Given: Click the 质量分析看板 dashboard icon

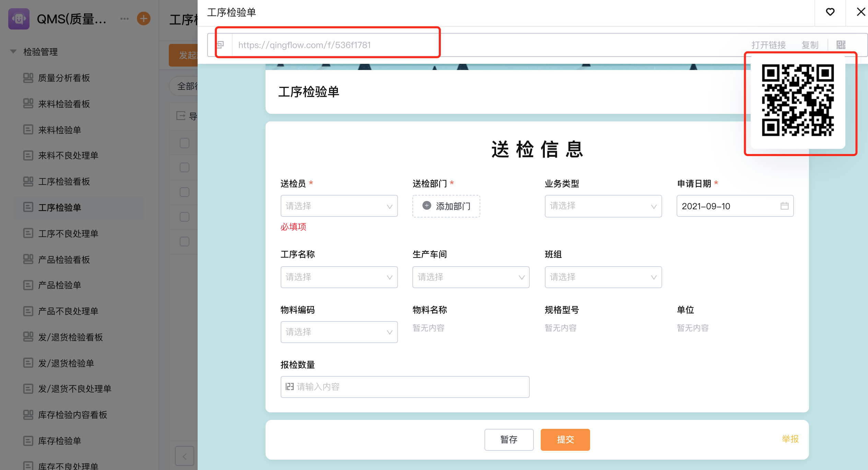Looking at the screenshot, I should [28, 78].
